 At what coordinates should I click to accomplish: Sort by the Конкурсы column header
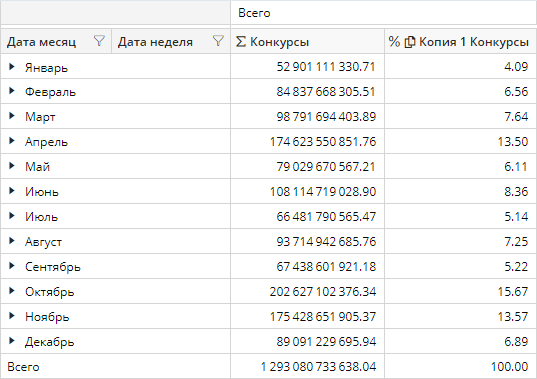[x=279, y=42]
